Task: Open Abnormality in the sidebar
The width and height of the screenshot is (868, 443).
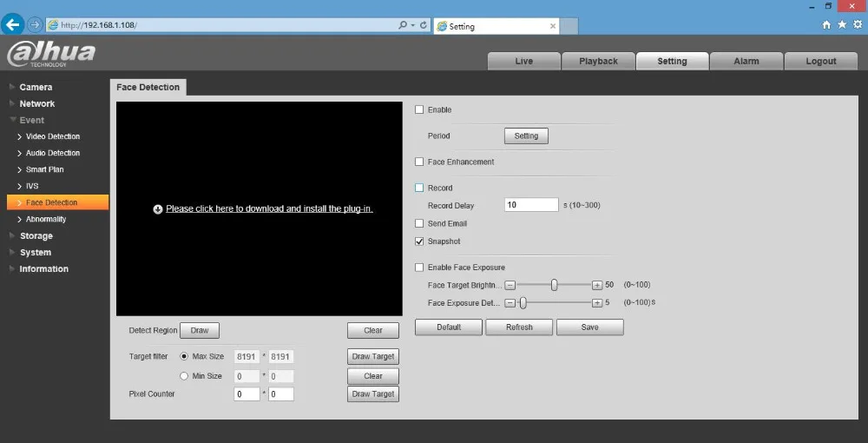Action: [x=46, y=219]
